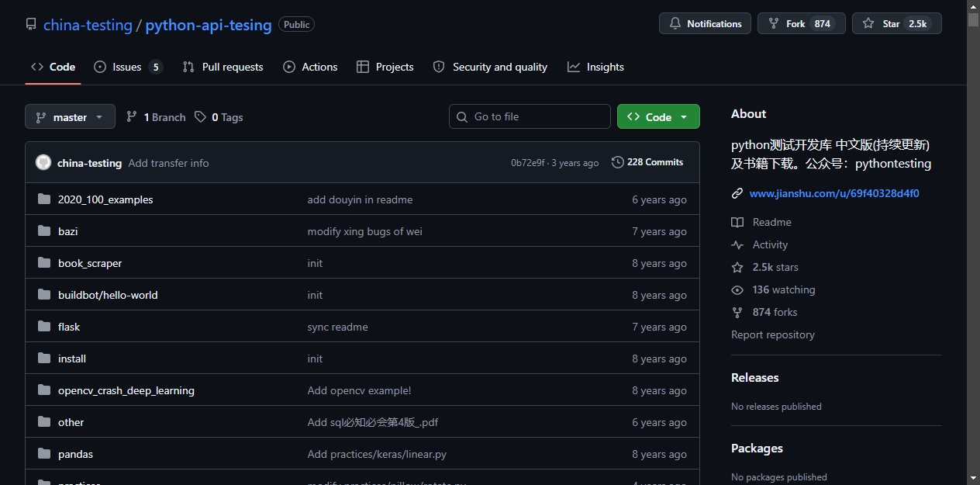Open the green Code dropdown button
980x485 pixels.
coord(658,116)
